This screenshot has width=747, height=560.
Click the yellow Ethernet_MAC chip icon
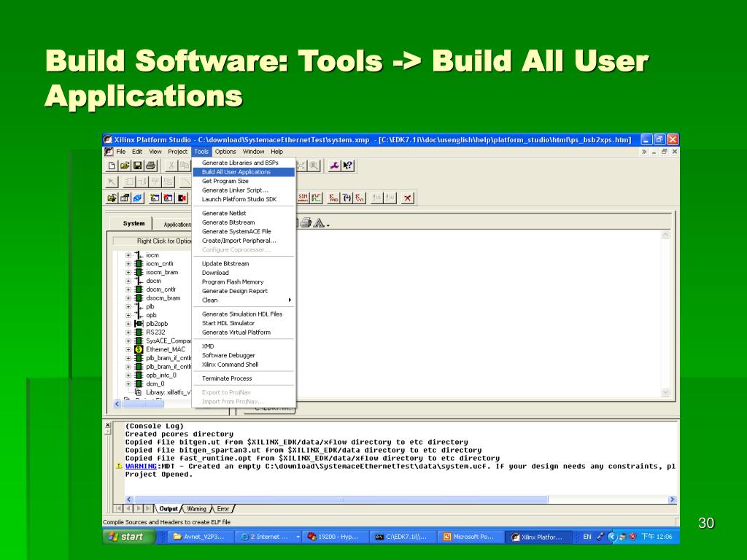[139, 349]
